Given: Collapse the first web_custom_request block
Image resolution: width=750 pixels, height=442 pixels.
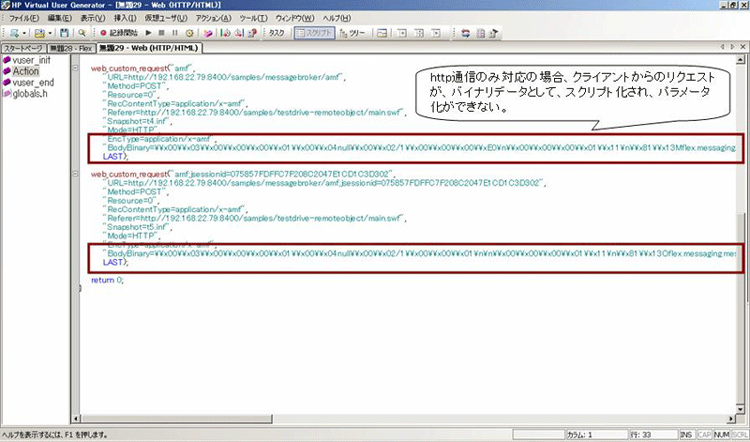Looking at the screenshot, I should [x=75, y=68].
